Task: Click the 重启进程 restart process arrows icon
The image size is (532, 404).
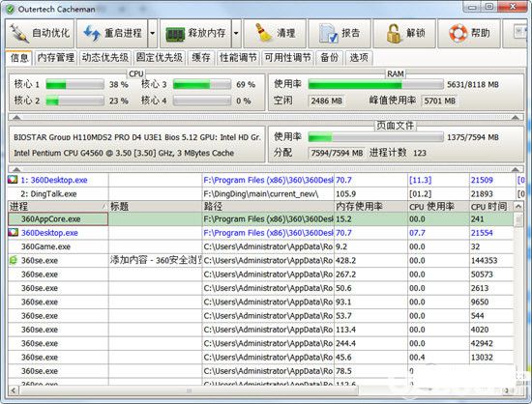Action: [92, 33]
